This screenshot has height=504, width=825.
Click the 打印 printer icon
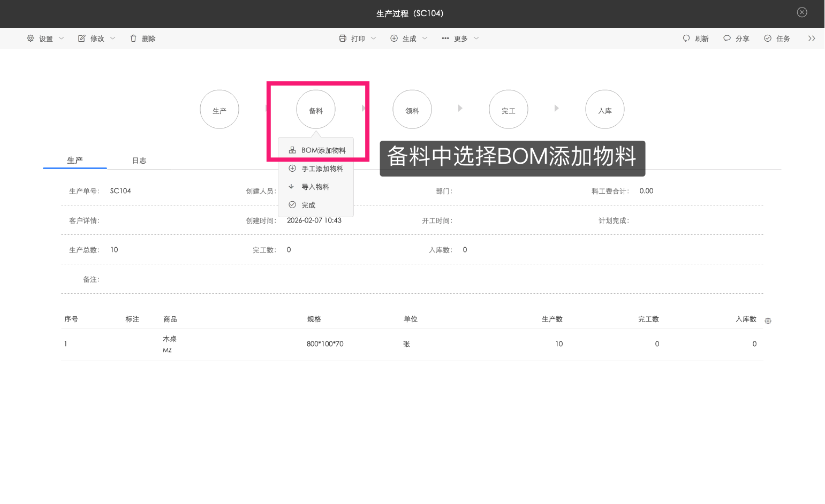click(x=343, y=38)
